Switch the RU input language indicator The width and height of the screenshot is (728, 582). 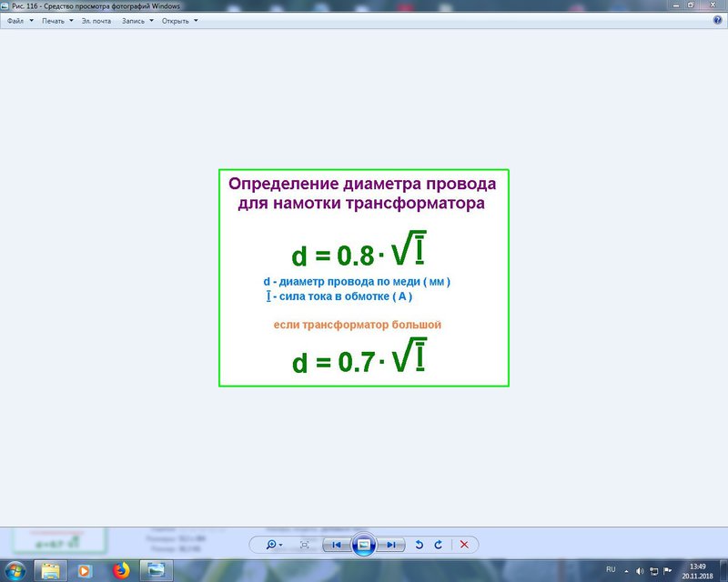pyautogui.click(x=611, y=569)
